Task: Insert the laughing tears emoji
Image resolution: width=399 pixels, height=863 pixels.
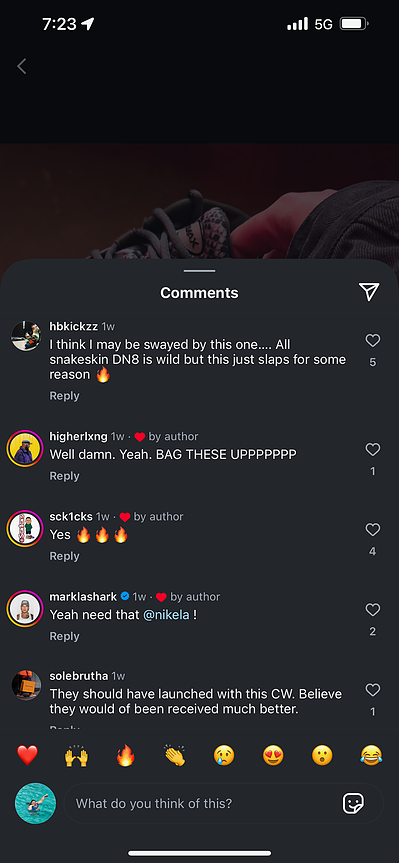Action: point(371,755)
